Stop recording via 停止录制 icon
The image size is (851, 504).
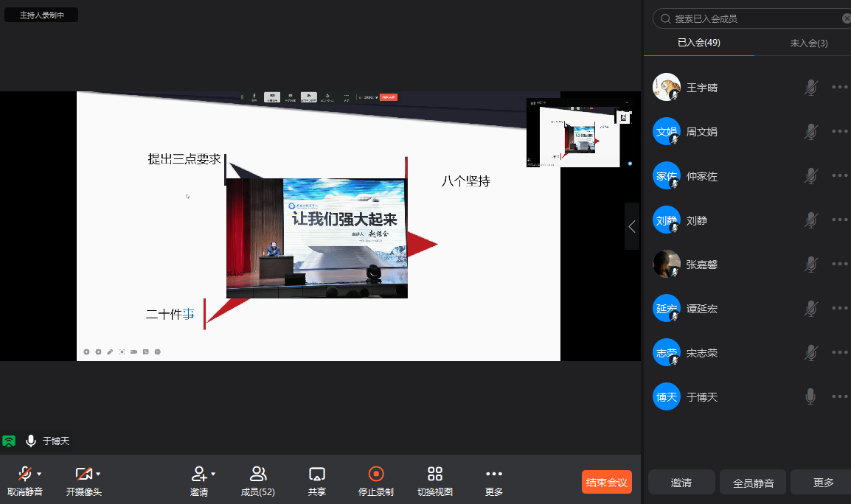coord(375,474)
